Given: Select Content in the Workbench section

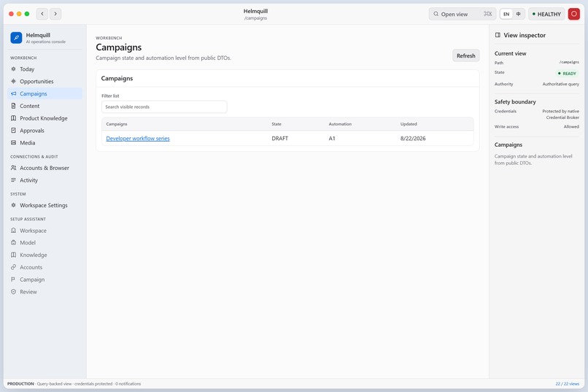Looking at the screenshot, I should pos(45,106).
